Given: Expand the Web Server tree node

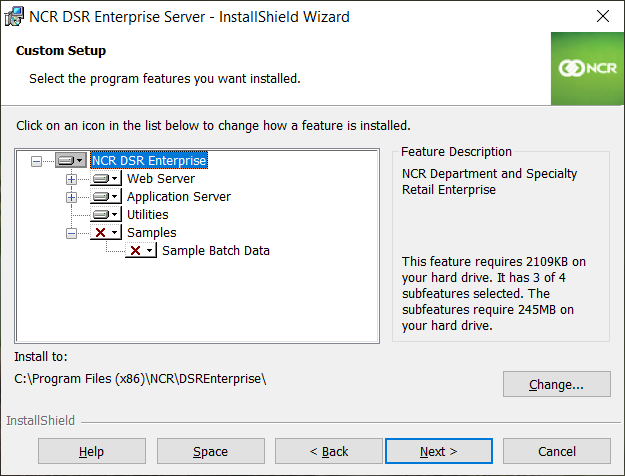Looking at the screenshot, I should coord(71,179).
